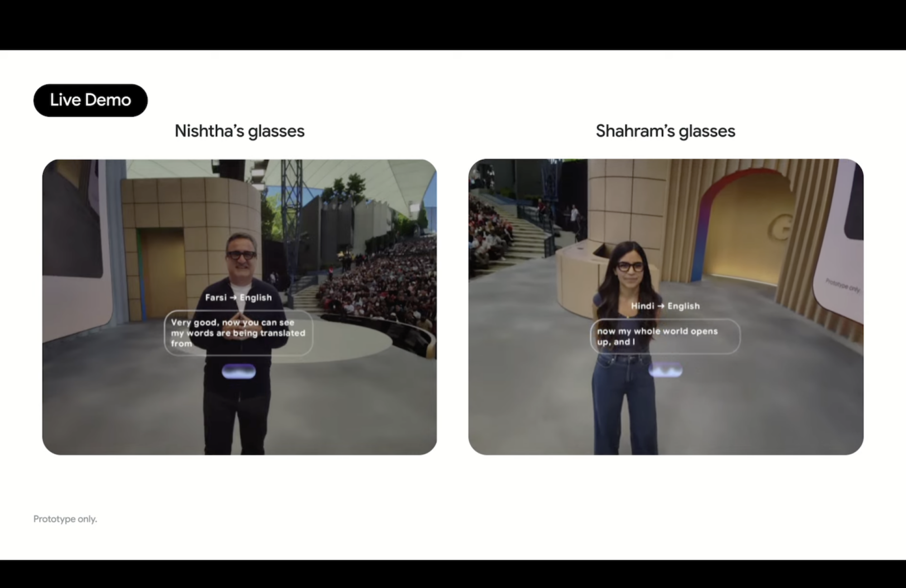
Task: Click the glowing voice indicator under Nishtha
Action: (240, 372)
